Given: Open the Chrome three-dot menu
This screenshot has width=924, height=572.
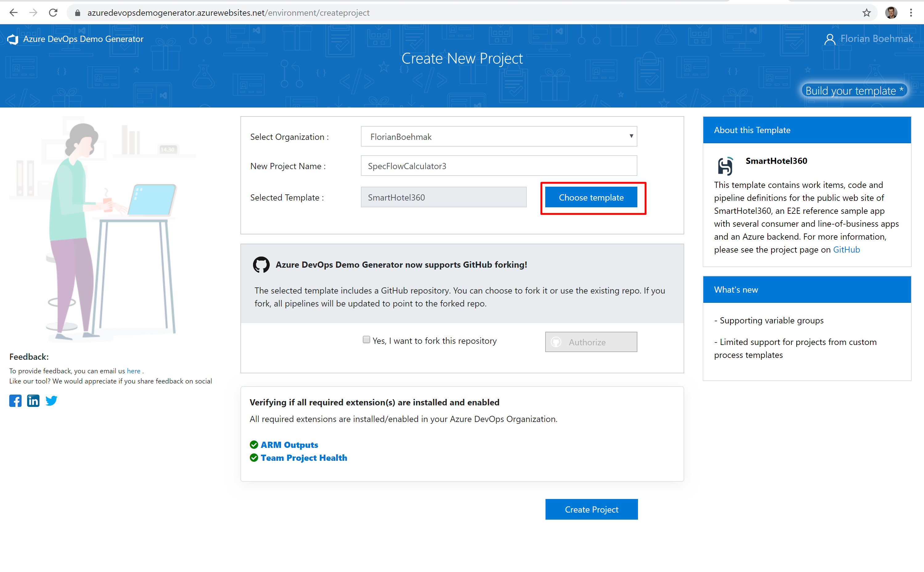Looking at the screenshot, I should [x=911, y=13].
